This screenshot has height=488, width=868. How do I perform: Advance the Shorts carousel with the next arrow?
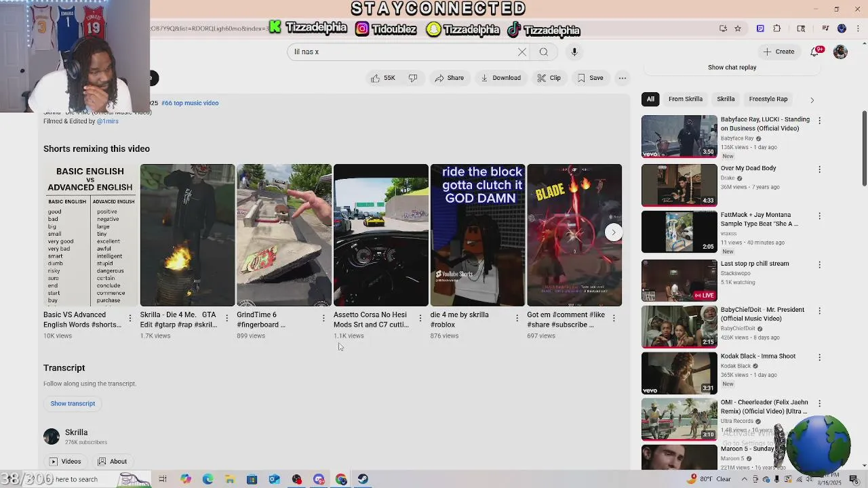tap(613, 232)
